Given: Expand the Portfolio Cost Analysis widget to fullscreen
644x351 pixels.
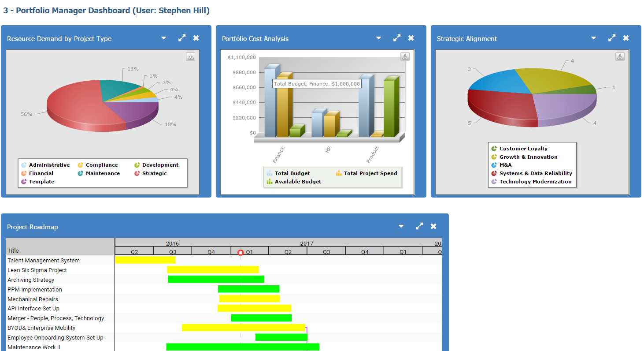Looking at the screenshot, I should click(397, 38).
